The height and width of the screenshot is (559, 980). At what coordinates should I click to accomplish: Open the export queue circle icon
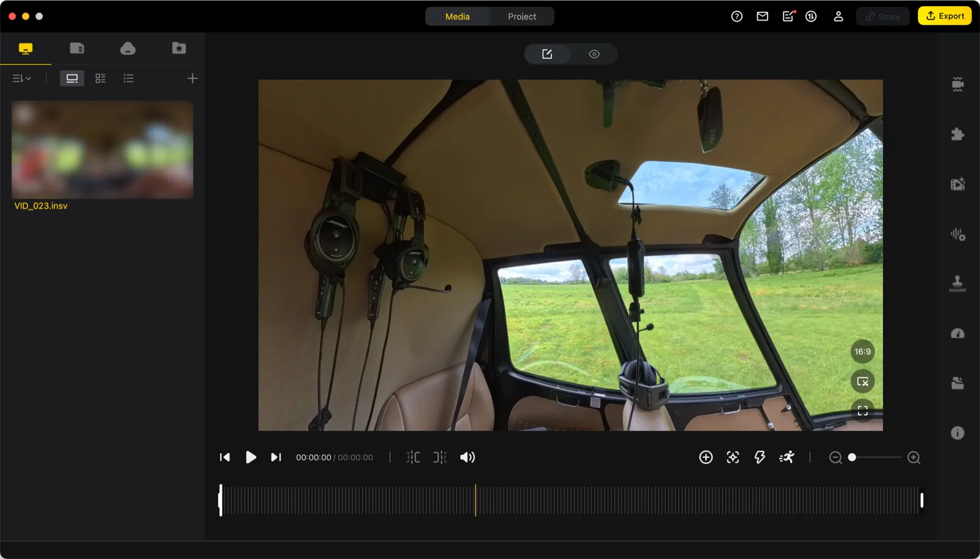[x=811, y=17]
